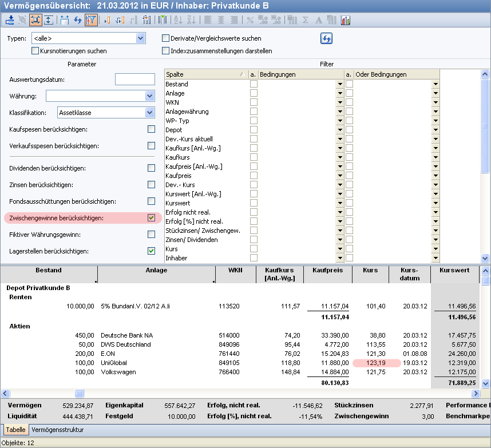Click the export/download icon in toolbar
The width and height of the screenshot is (491, 448).
[x=10, y=20]
